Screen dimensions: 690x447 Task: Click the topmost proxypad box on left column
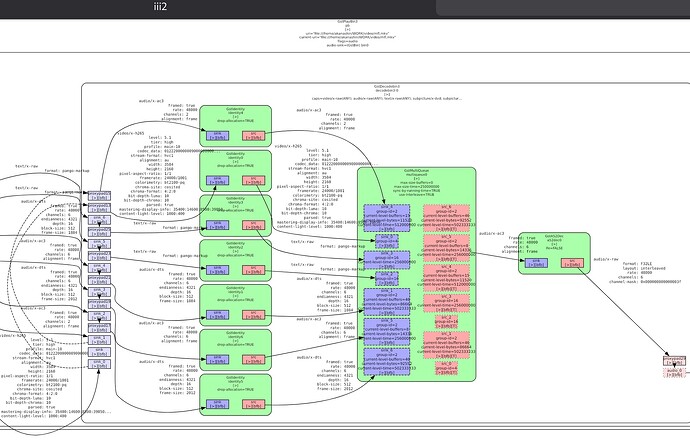click(97, 196)
